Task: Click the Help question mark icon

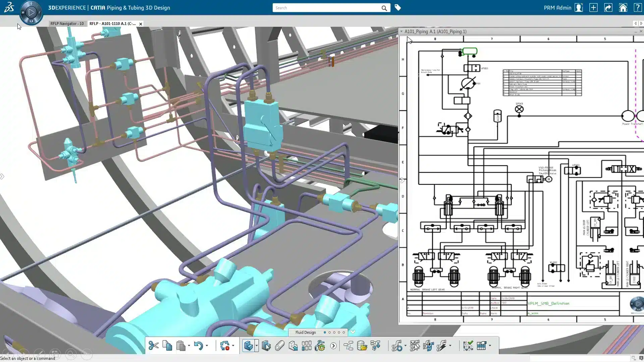Action: [638, 7]
